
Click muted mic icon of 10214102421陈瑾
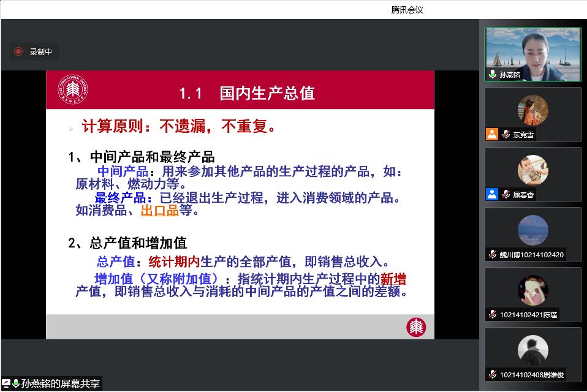pyautogui.click(x=493, y=315)
